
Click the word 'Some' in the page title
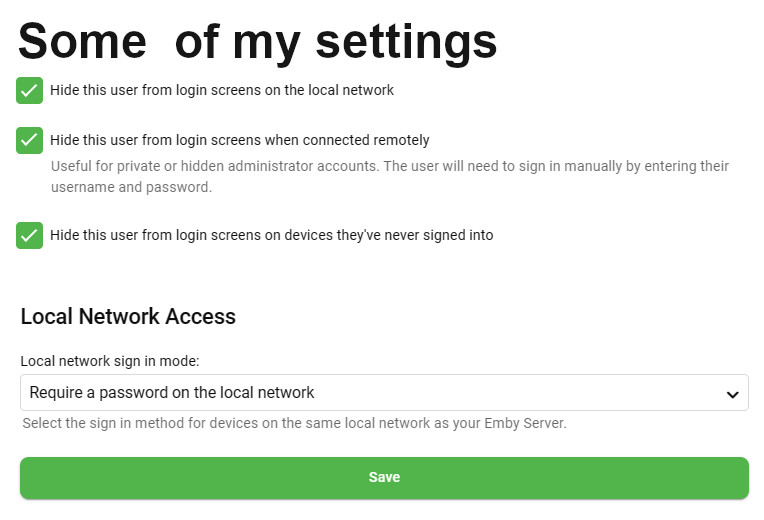coord(81,41)
